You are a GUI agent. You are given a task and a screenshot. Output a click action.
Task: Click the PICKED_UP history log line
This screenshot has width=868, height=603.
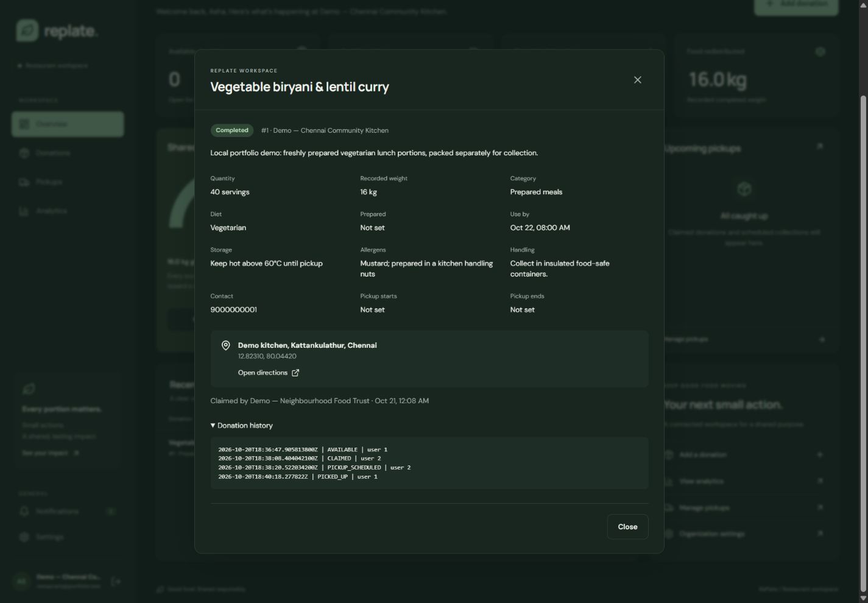tap(298, 476)
